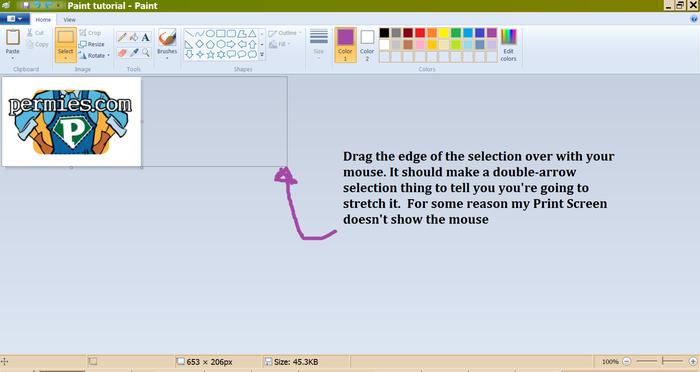700x372 pixels.
Task: Pick the Triangle shape
Action: 252,33
